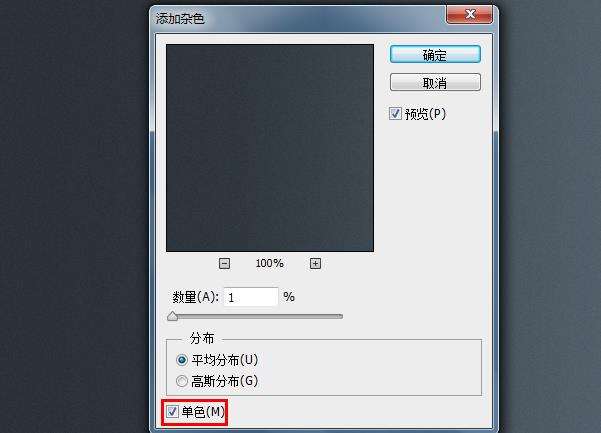
Task: Click the 100% preview zoom label
Action: tap(270, 263)
